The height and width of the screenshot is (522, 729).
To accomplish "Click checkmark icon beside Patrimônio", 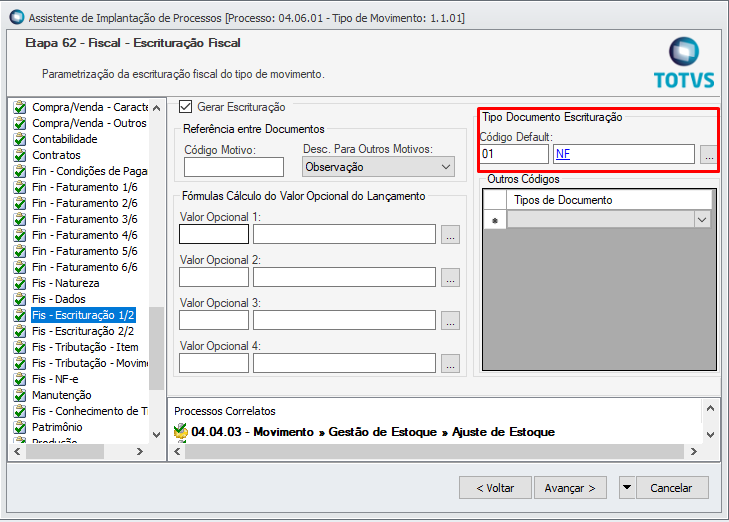I will click(20, 427).
